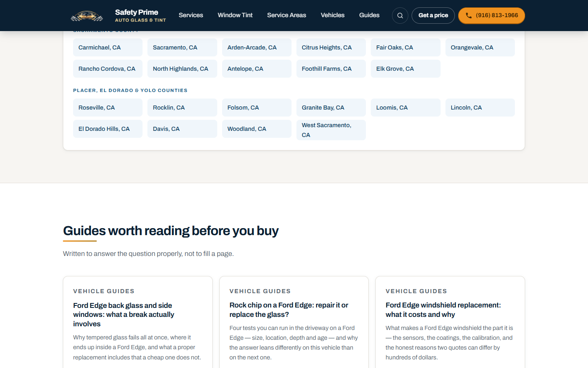Click the Safety Prime Auto Glass & Tint brand name
Viewport: 588px width, 368px height.
tap(140, 16)
